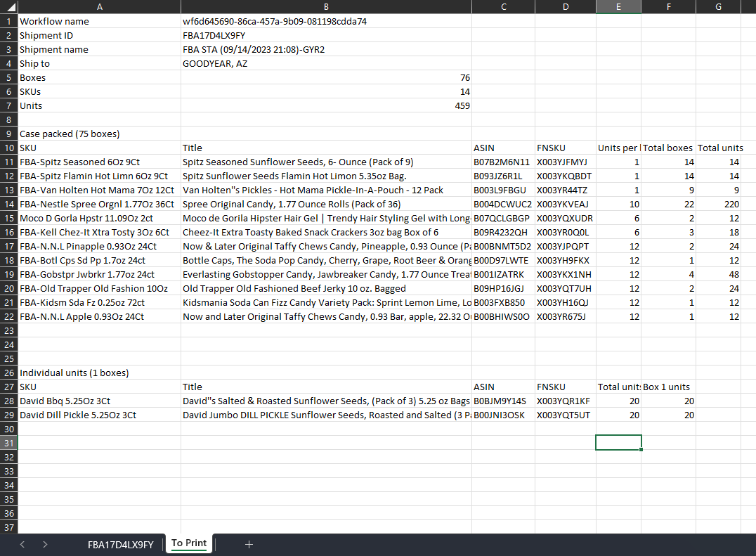Click the total boxes value 22
Screen dimensions: 756x556
click(669, 204)
